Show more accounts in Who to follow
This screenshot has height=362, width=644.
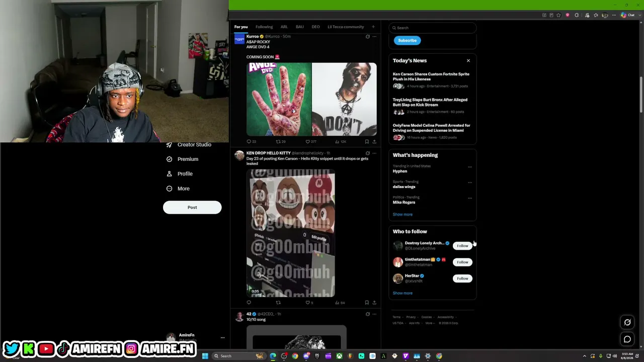click(x=403, y=293)
